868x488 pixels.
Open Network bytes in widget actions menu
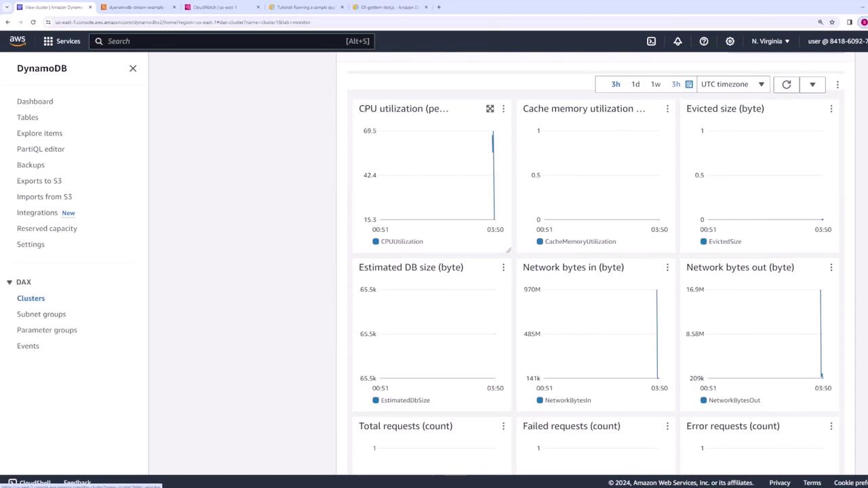667,267
